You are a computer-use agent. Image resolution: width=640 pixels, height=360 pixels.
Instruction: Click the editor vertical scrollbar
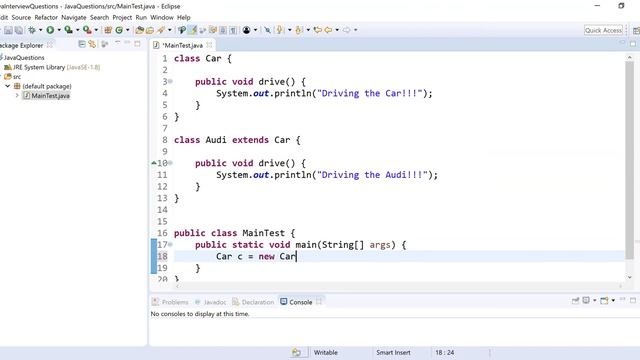pyautogui.click(x=629, y=161)
